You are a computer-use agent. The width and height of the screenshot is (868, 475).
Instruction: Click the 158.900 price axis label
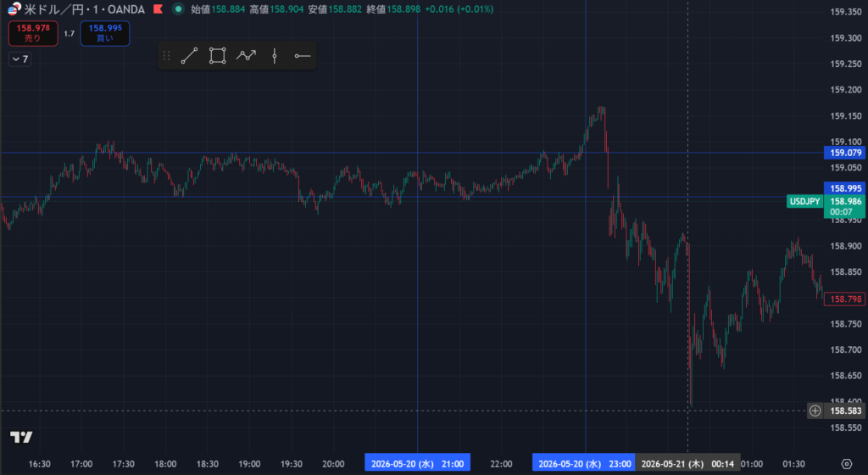tap(846, 246)
